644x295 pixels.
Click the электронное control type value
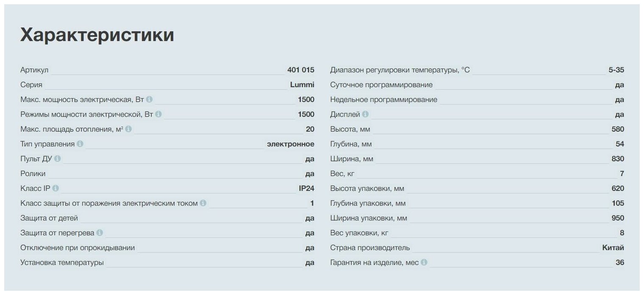coord(291,144)
